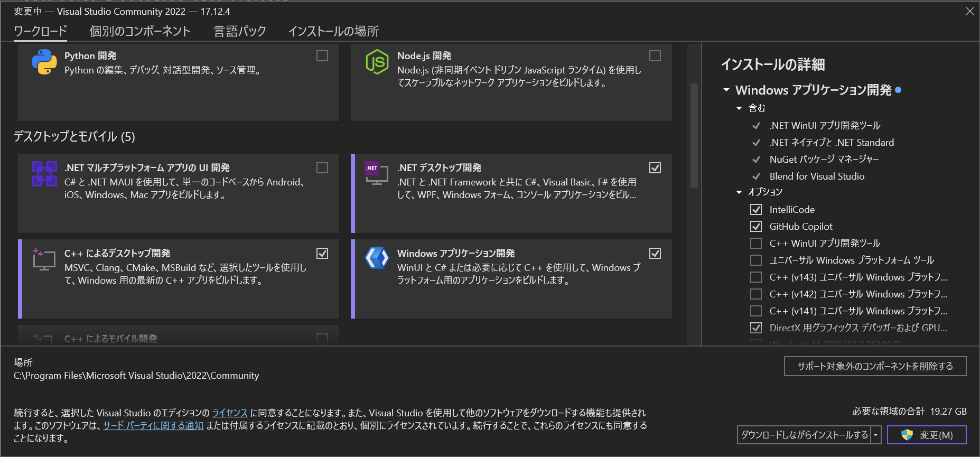Click the 変更(M) button
Image resolution: width=980 pixels, height=457 pixels.
click(927, 435)
